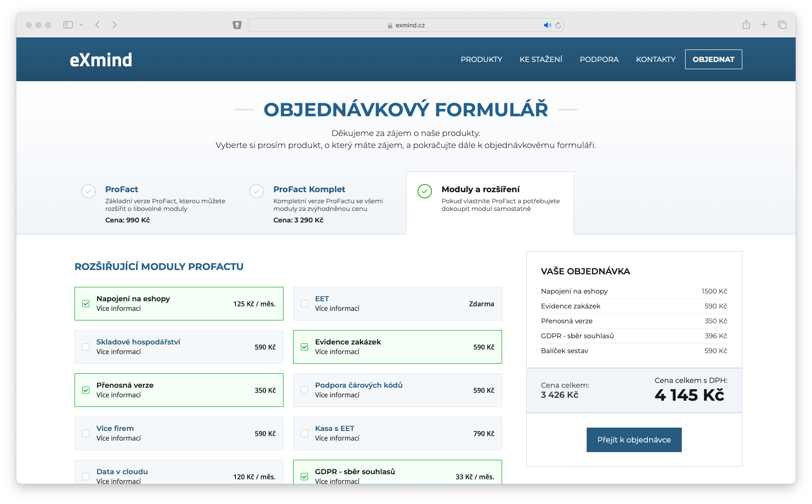Open Více informací under Napojení na eshopy
Viewport: 812px width, 504px height.
119,308
